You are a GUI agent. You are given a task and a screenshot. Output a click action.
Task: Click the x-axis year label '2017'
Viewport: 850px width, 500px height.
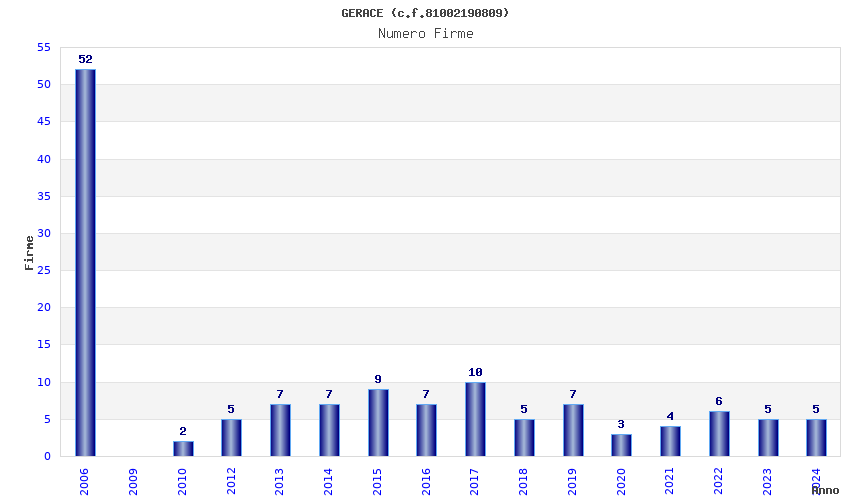click(x=474, y=482)
